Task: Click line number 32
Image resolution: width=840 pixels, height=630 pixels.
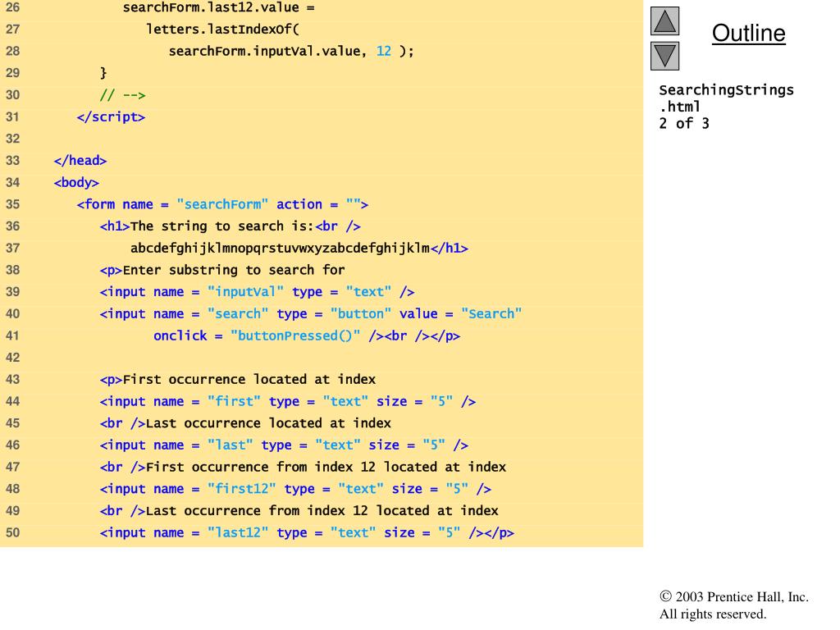Action: (13, 139)
